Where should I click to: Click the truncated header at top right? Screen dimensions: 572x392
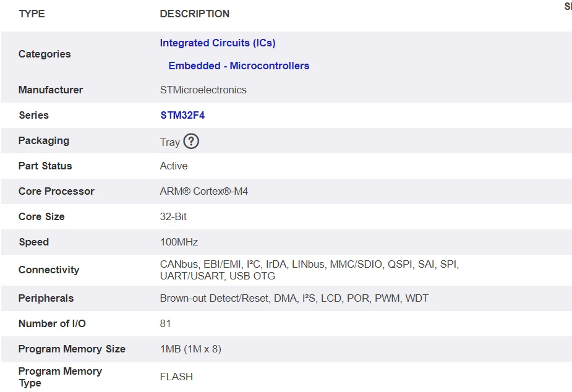pos(568,7)
